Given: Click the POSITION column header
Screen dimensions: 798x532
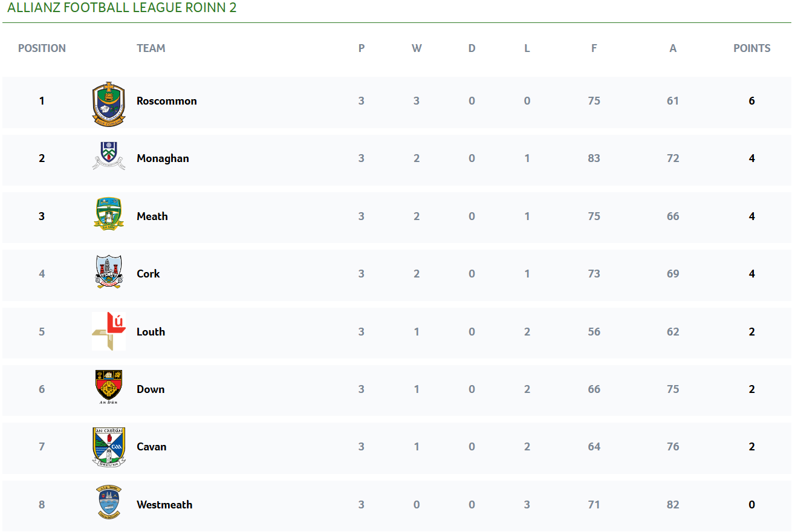Looking at the screenshot, I should (42, 48).
